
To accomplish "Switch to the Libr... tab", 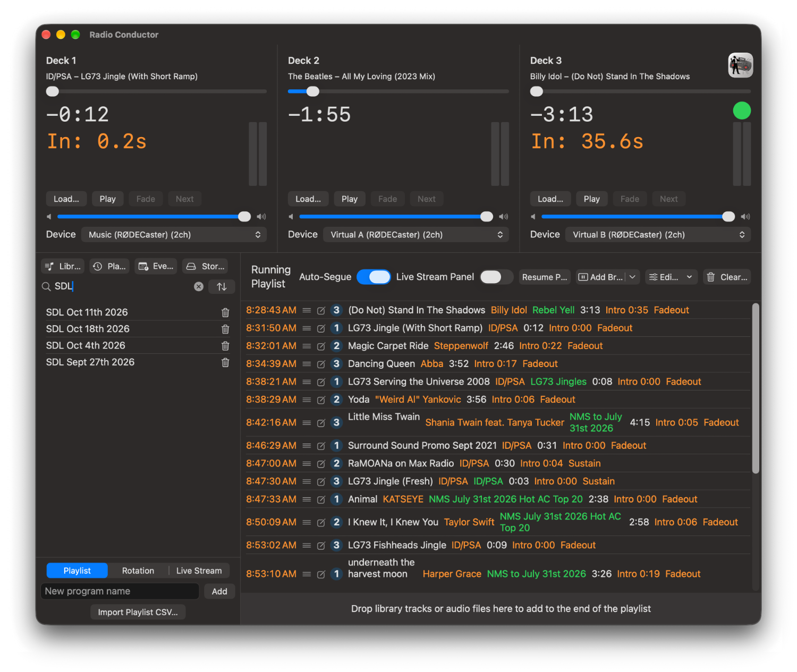I will pos(63,266).
